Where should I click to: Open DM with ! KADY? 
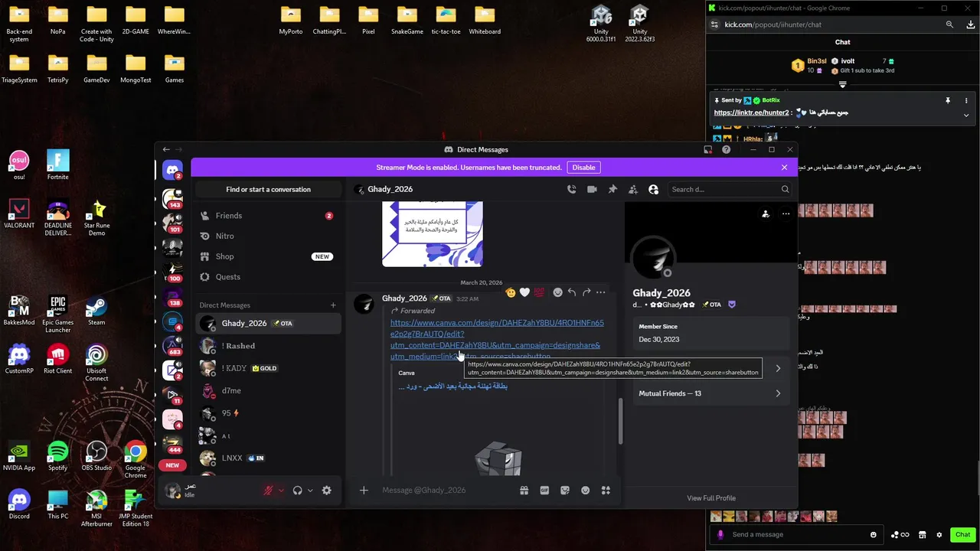coord(268,368)
